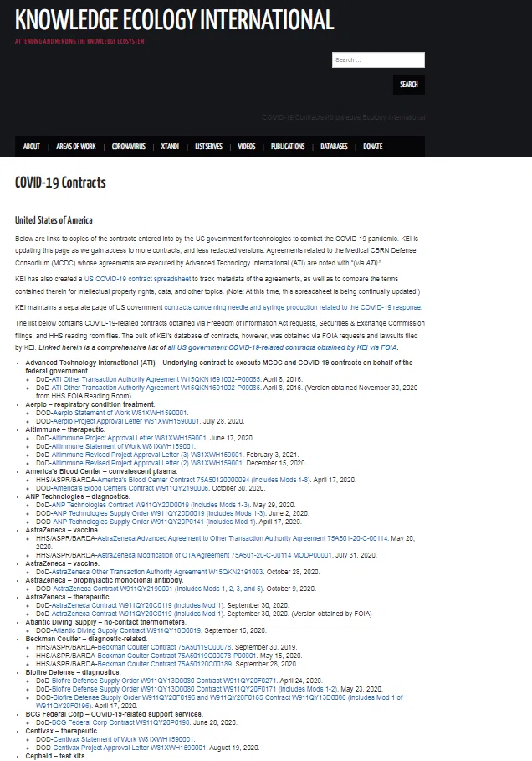Open DoD-BCG Federal Corp Contract link
The image size is (532, 761).
120,722
